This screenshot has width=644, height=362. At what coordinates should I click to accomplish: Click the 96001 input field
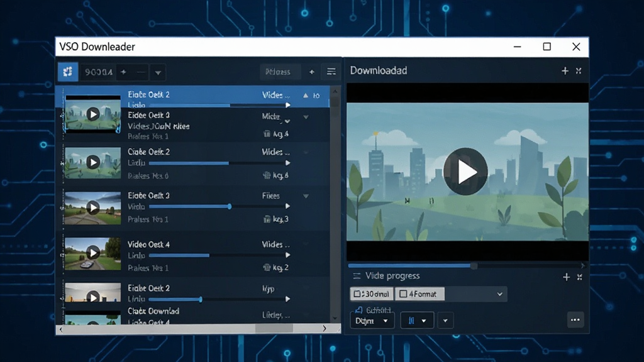pyautogui.click(x=98, y=72)
